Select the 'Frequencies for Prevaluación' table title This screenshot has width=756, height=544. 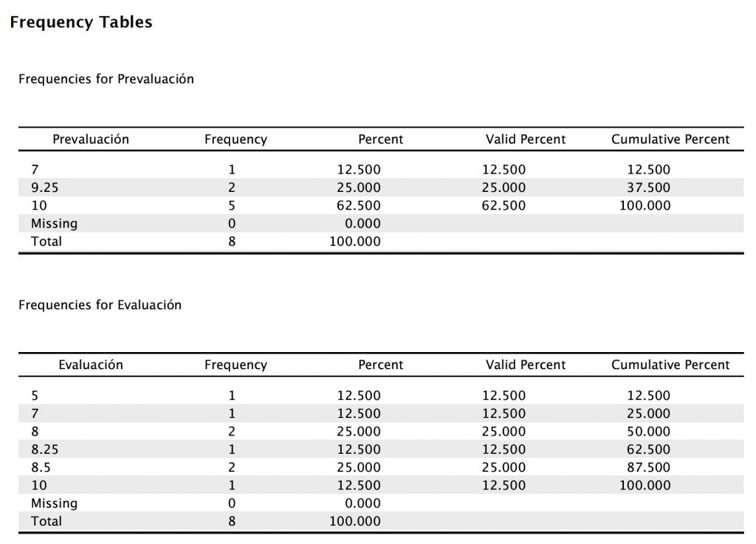click(x=106, y=79)
